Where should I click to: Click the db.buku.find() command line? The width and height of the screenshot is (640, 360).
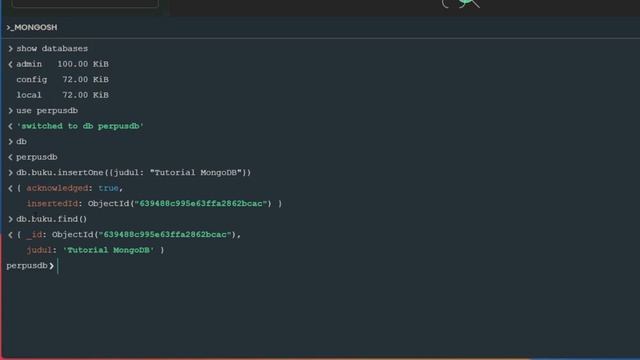51,219
